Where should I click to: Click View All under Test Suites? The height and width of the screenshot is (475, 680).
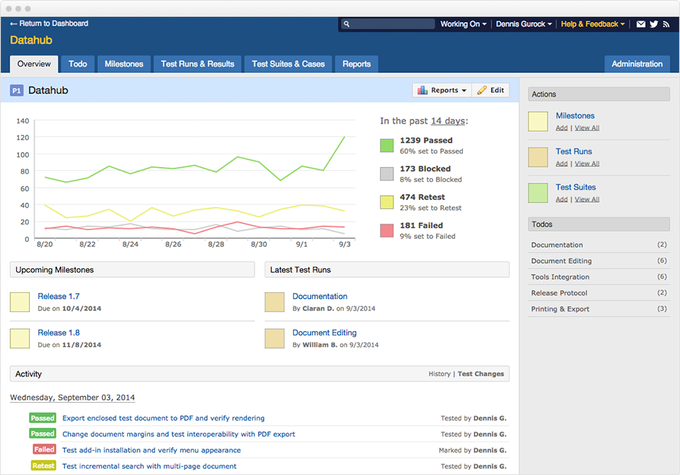coord(587,199)
